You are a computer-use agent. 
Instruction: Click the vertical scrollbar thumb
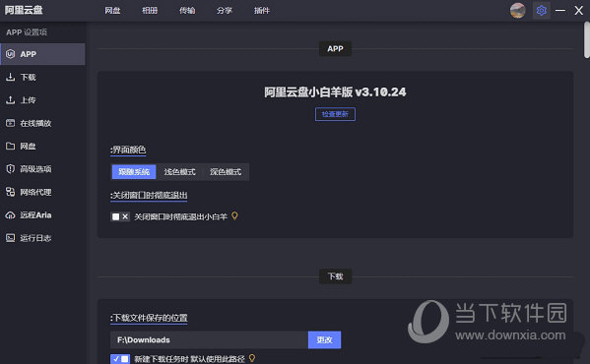click(x=587, y=39)
